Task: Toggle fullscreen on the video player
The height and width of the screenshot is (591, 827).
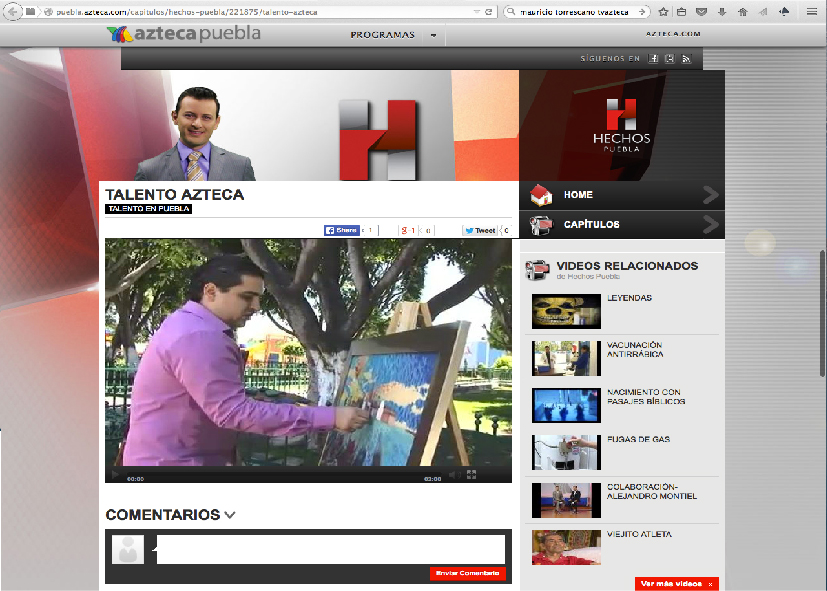Action: 471,475
